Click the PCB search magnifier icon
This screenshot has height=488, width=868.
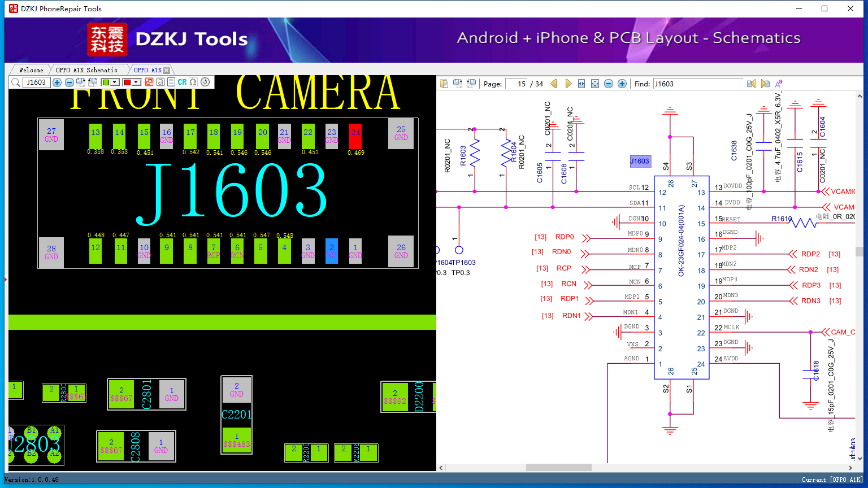click(15, 82)
